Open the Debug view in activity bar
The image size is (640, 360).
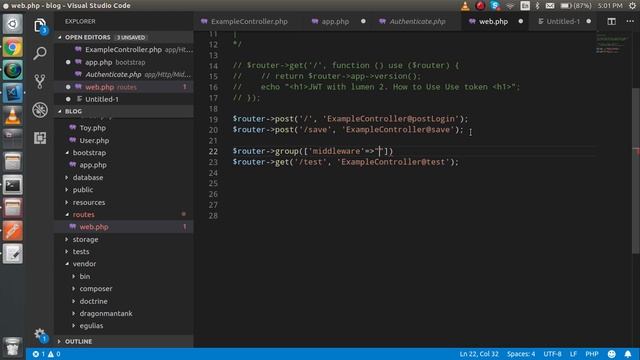click(40, 110)
